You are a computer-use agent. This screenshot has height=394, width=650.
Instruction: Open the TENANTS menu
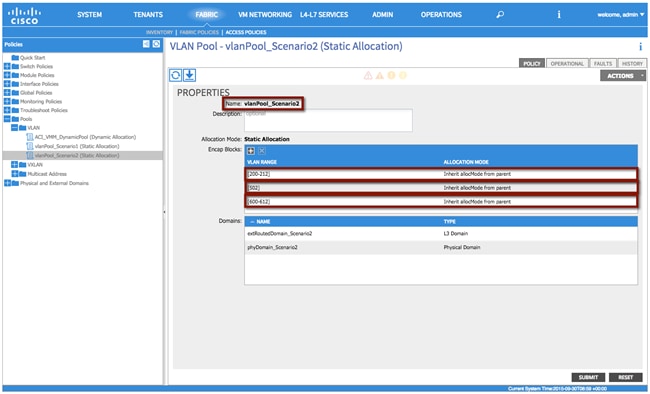(148, 15)
